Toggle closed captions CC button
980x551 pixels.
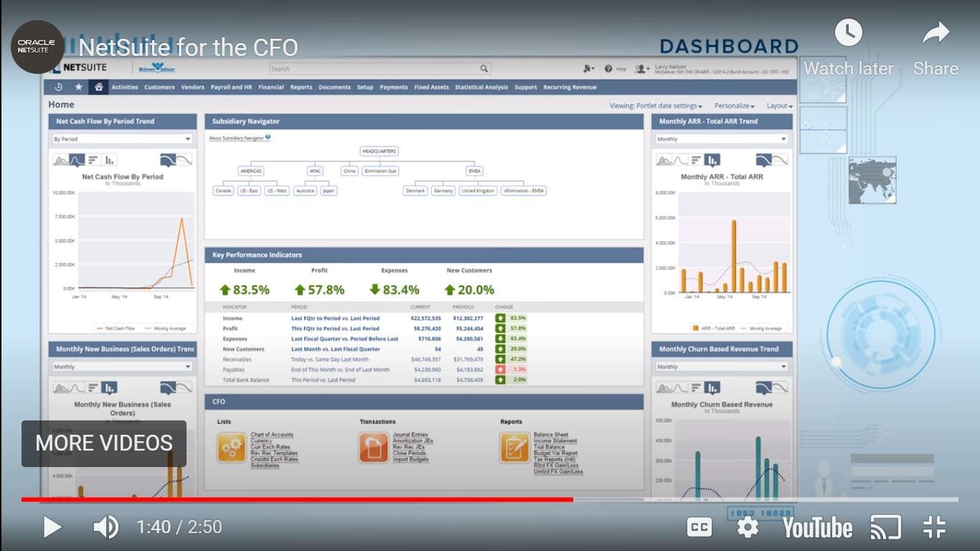pos(699,527)
